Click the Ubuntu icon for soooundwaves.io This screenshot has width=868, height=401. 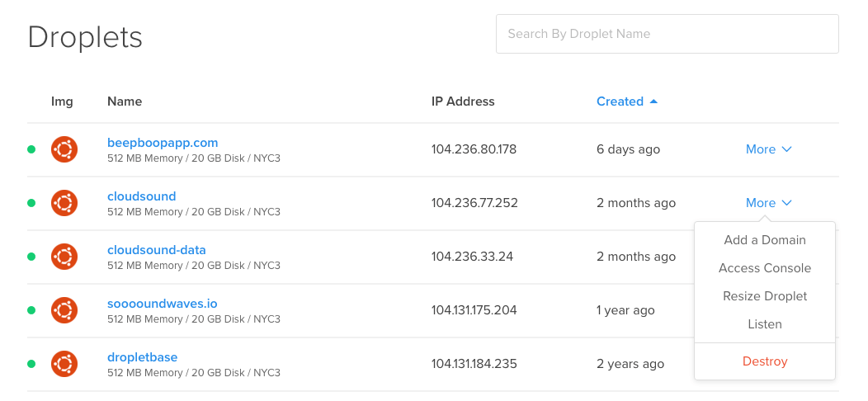[x=64, y=310]
